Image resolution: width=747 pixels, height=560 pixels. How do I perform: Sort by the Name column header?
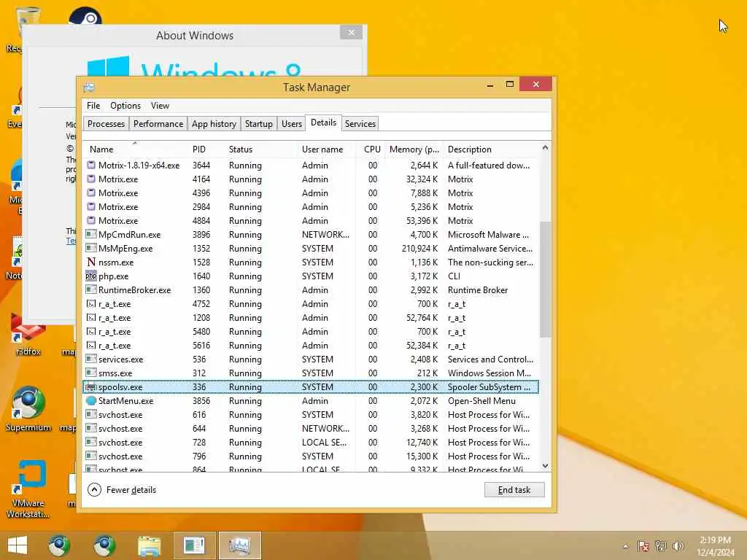pos(135,149)
